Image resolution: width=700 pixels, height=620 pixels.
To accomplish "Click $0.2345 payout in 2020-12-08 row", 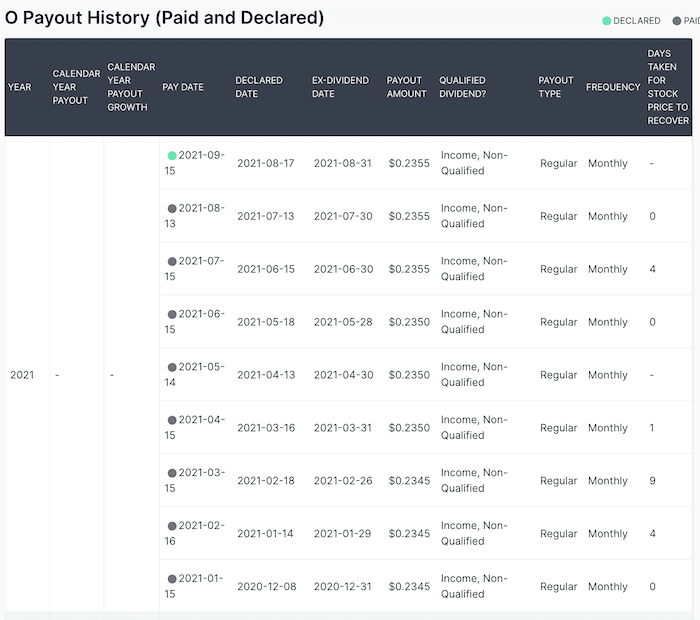I will pyautogui.click(x=409, y=587).
